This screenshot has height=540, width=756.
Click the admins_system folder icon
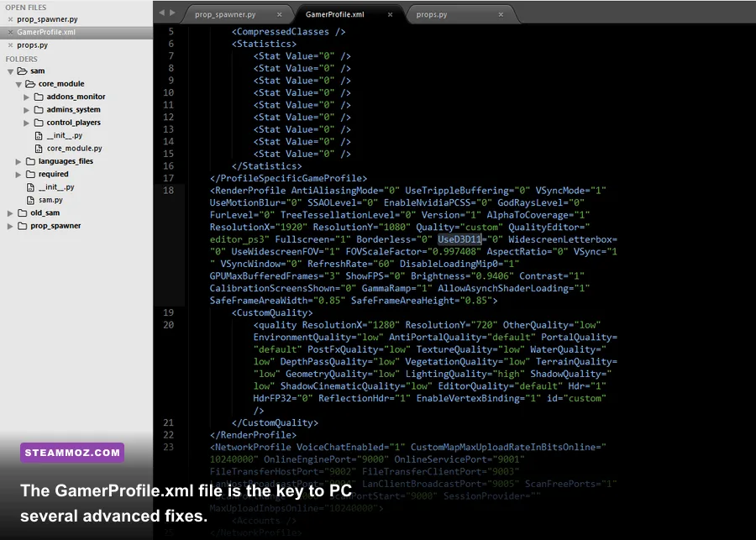[39, 110]
